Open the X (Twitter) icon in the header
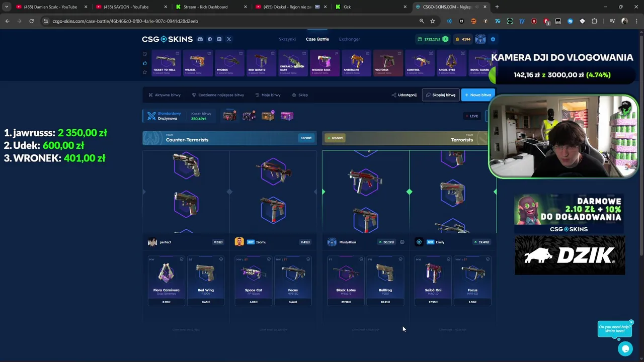This screenshot has height=362, width=644. (229, 39)
